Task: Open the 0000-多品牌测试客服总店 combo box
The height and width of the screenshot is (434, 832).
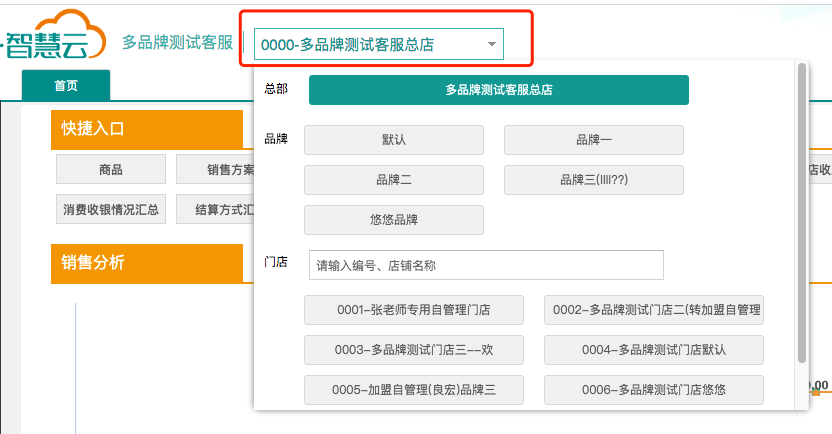Action: [370, 44]
